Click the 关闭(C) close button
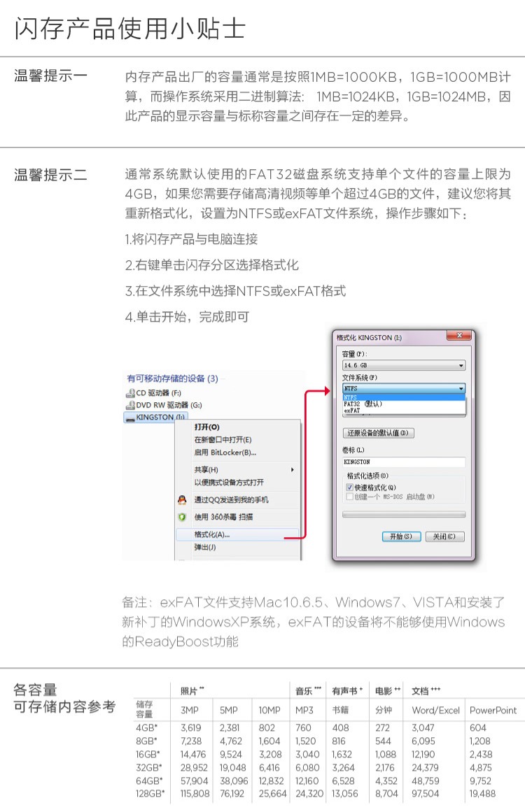525x812 pixels. click(444, 536)
